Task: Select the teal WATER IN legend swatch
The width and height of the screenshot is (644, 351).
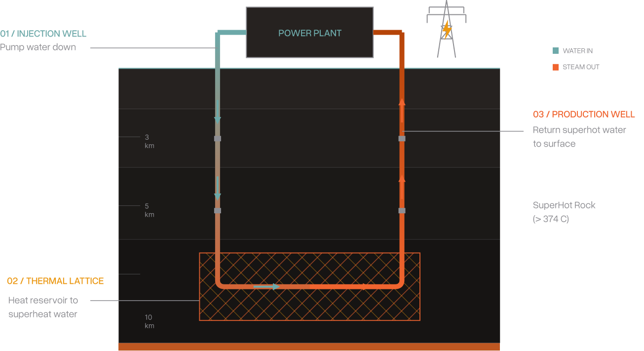Action: (556, 51)
